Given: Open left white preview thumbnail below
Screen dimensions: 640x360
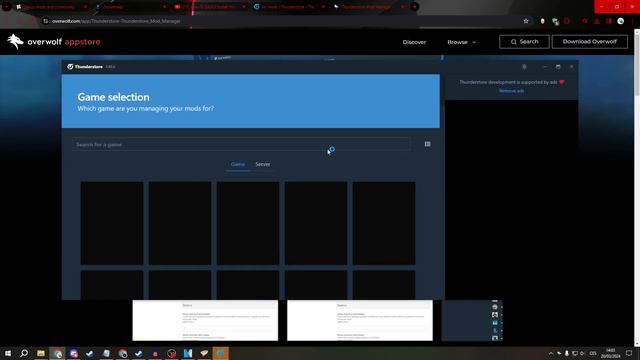Looking at the screenshot, I should (205, 320).
